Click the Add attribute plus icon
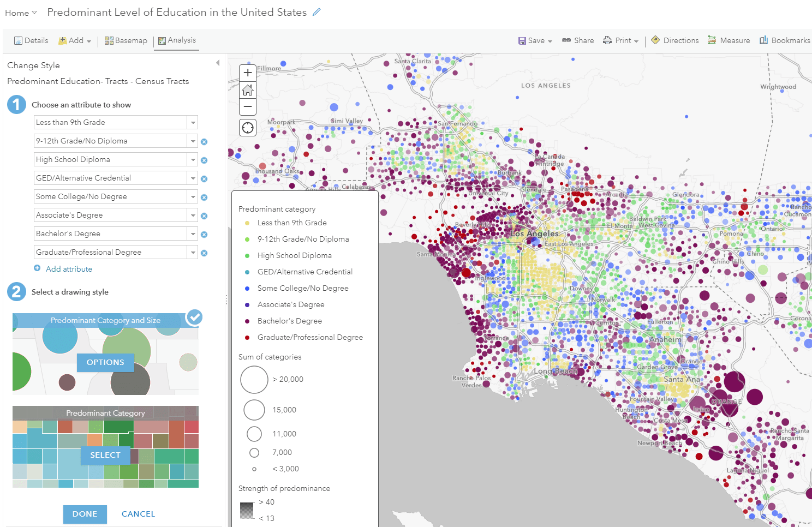812x527 pixels. point(37,268)
